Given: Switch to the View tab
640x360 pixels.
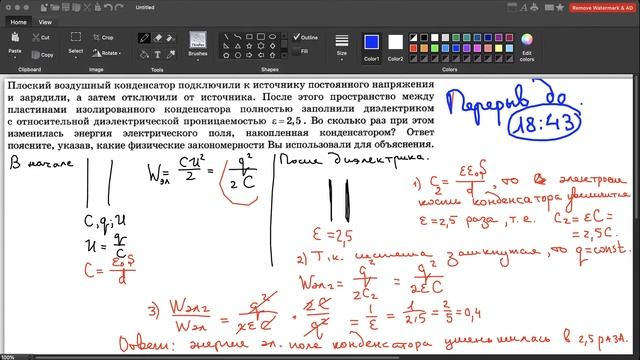Looking at the screenshot, I should (x=45, y=22).
